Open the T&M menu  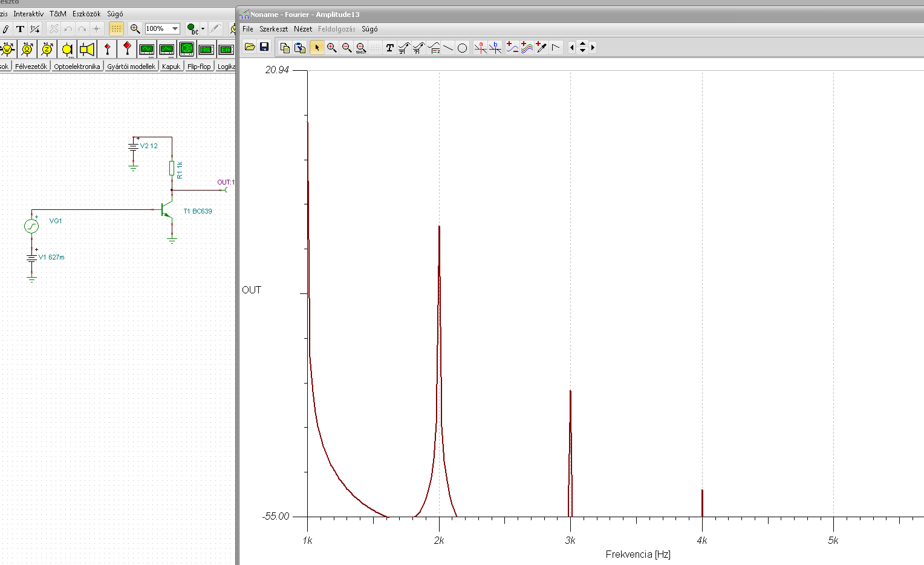(58, 14)
